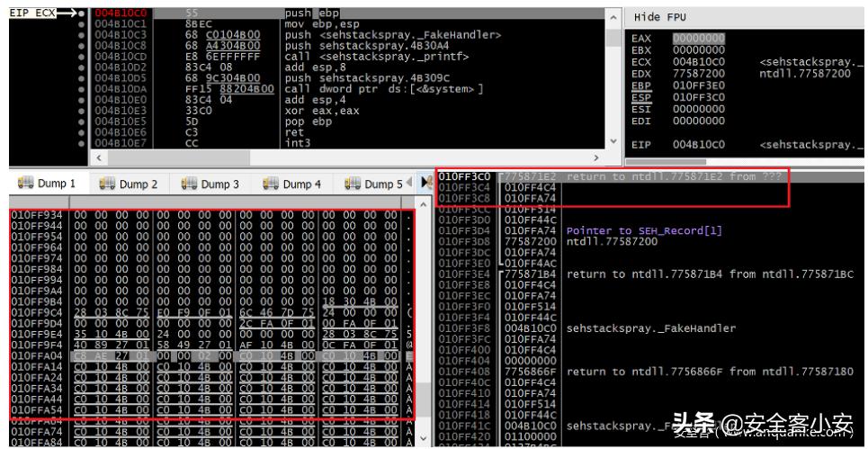Toggle breakpoint bullet beside address 004B10C1
This screenshot has height=449, width=868.
click(82, 23)
